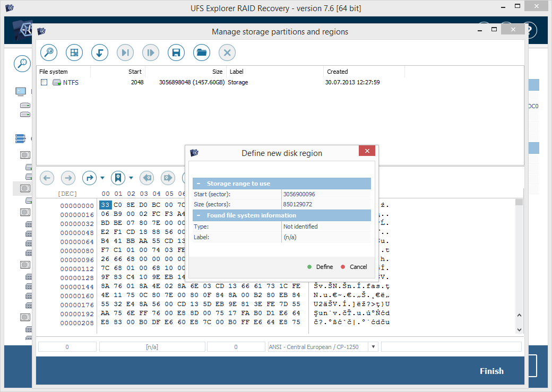Image resolution: width=552 pixels, height=392 pixels.
Task: Collapse Found file system information section
Action: click(198, 215)
